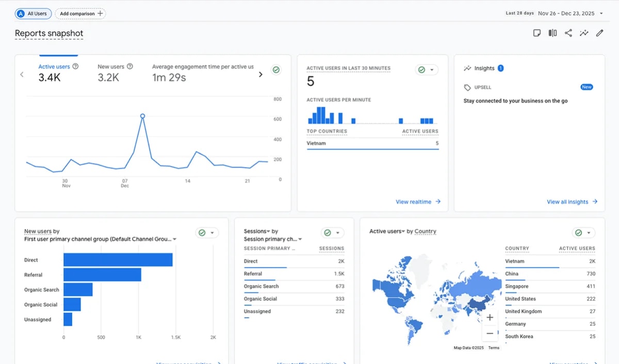Click the peak data point on the line chart
The height and width of the screenshot is (364, 619).
tap(142, 116)
